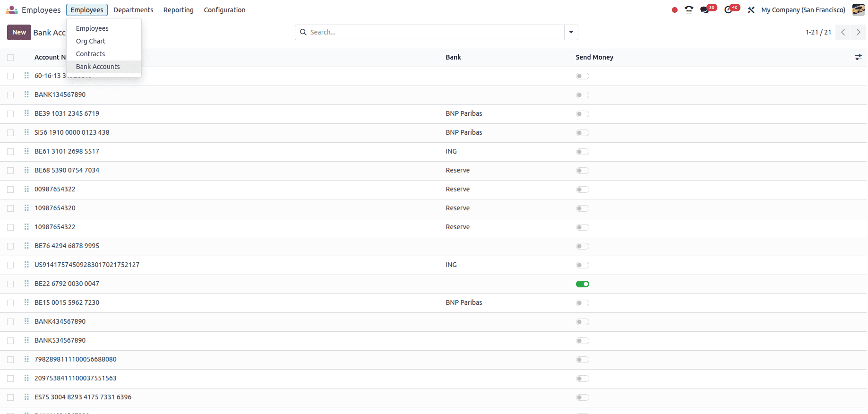Sort by the Send Money column header

pos(594,57)
